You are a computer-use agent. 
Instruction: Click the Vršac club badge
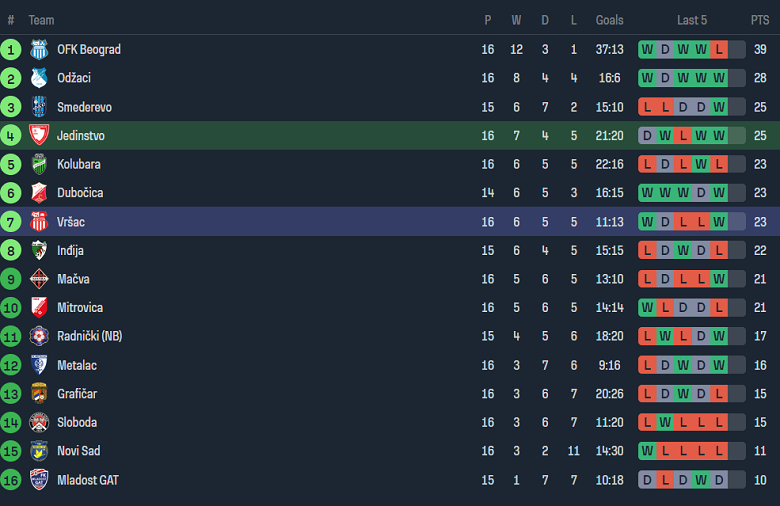tap(39, 221)
